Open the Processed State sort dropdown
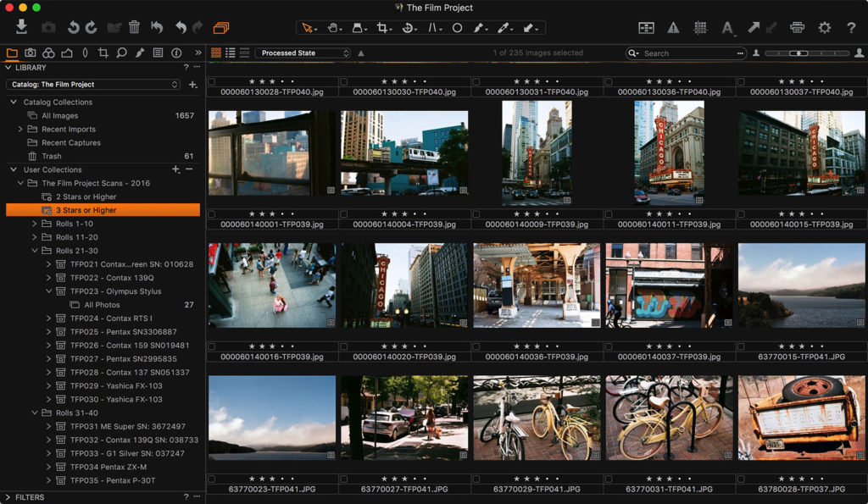The width and height of the screenshot is (868, 504). tap(303, 53)
